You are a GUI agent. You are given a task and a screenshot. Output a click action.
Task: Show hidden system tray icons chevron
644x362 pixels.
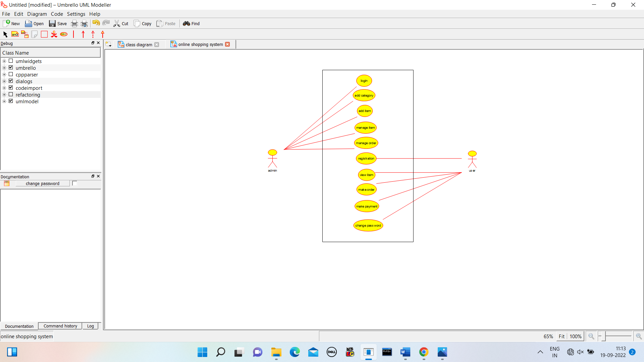click(x=540, y=352)
